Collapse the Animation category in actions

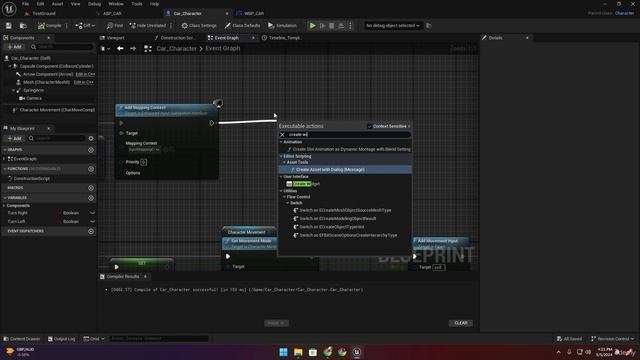(x=281, y=142)
